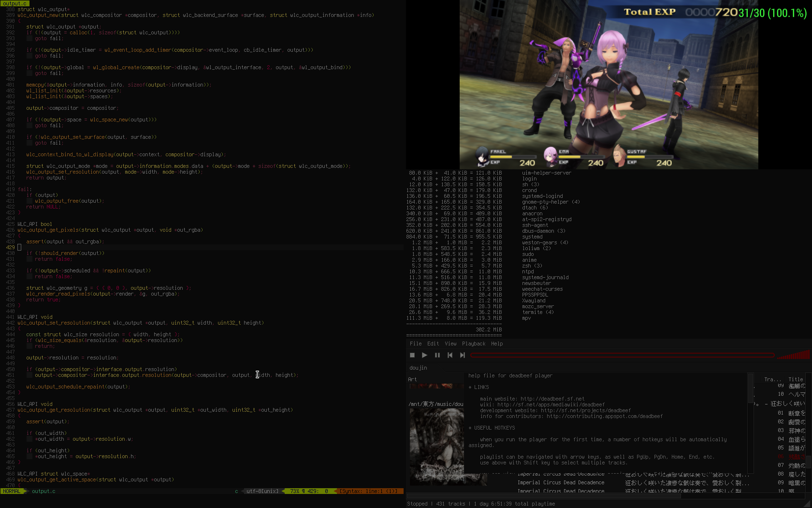Click the utf-8[unix] encoding in Vim statusline
The image size is (812, 508).
coord(262,491)
